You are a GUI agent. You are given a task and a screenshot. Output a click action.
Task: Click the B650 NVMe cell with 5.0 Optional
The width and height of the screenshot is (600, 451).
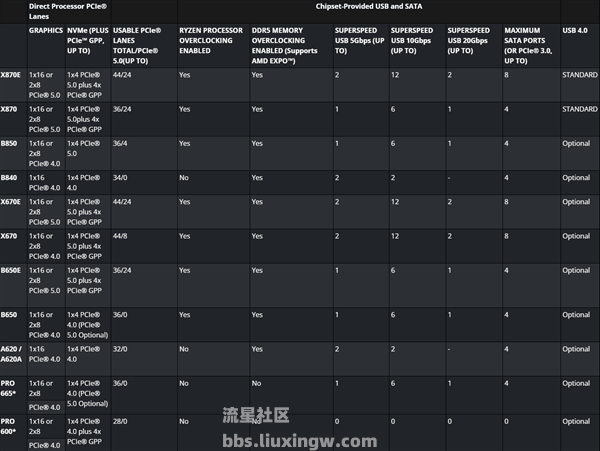pyautogui.click(x=88, y=325)
